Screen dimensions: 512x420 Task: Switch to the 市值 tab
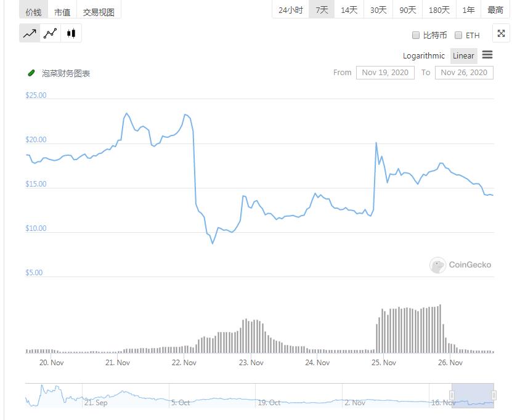pos(62,10)
